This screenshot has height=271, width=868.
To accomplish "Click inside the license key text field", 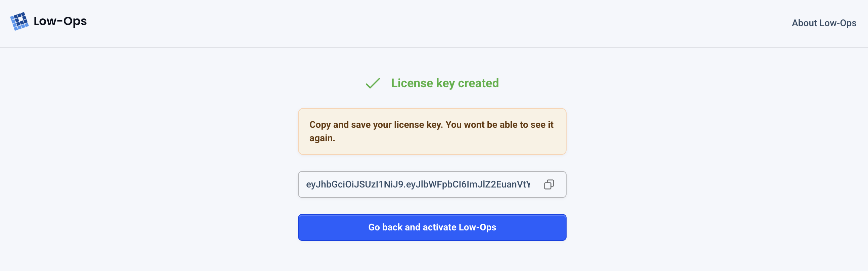I will pyautogui.click(x=418, y=184).
